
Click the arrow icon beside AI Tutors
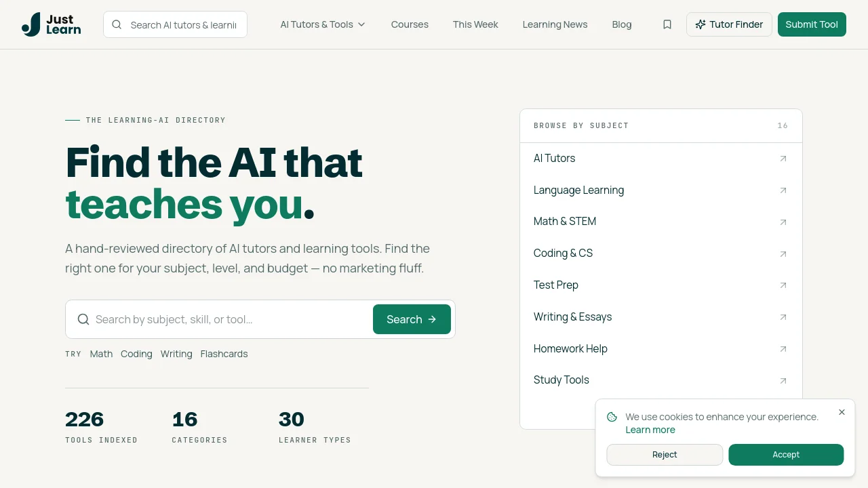click(783, 159)
